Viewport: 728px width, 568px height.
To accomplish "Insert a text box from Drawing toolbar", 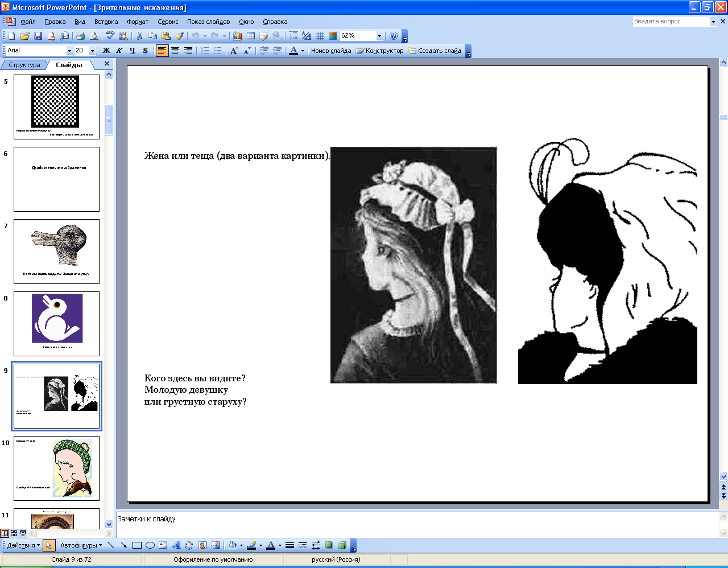I will [x=163, y=545].
